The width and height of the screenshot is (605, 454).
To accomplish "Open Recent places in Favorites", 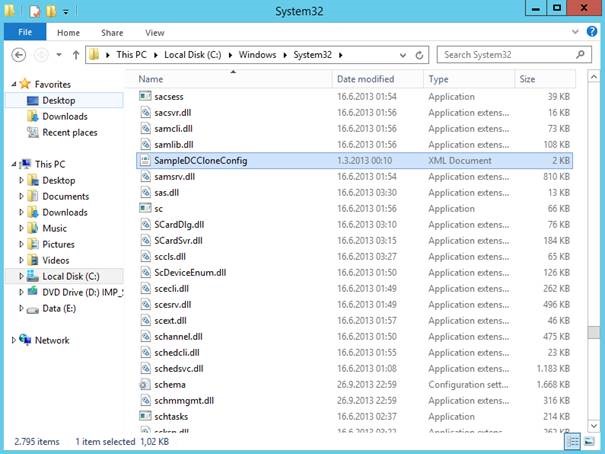I will coord(70,133).
